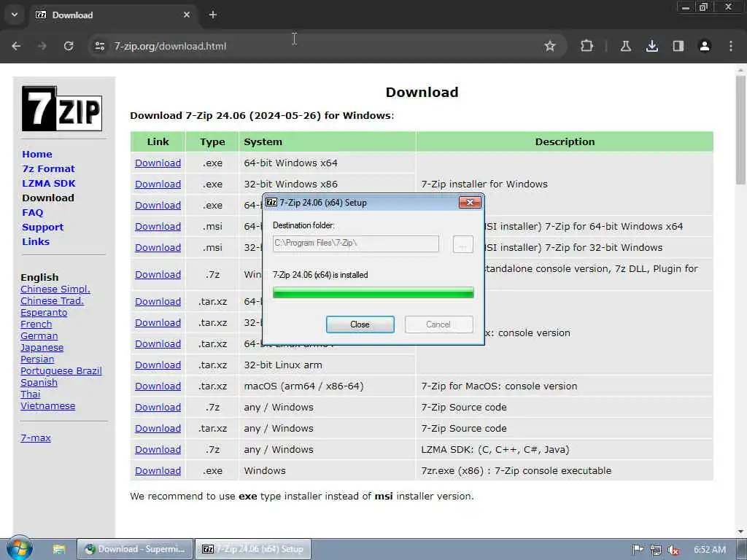Open a new browser tab
747x560 pixels.
point(213,15)
